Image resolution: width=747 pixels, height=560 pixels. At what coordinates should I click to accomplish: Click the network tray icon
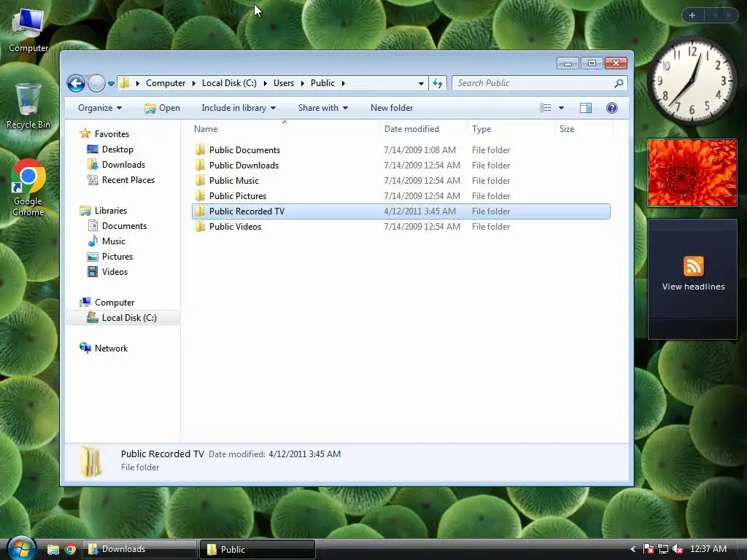pos(662,550)
